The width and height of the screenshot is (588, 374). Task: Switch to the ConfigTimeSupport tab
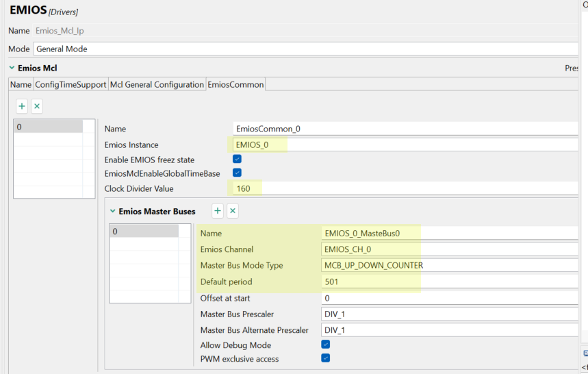coord(71,84)
